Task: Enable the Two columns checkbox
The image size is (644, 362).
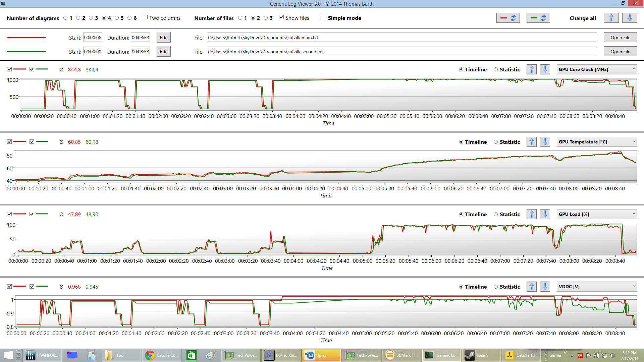Action: tap(145, 17)
